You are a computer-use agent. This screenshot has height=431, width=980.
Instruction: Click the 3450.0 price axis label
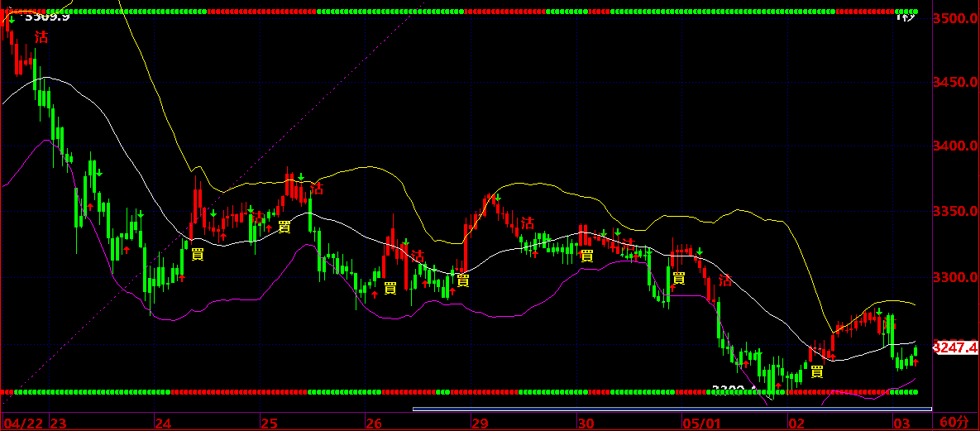pos(954,82)
